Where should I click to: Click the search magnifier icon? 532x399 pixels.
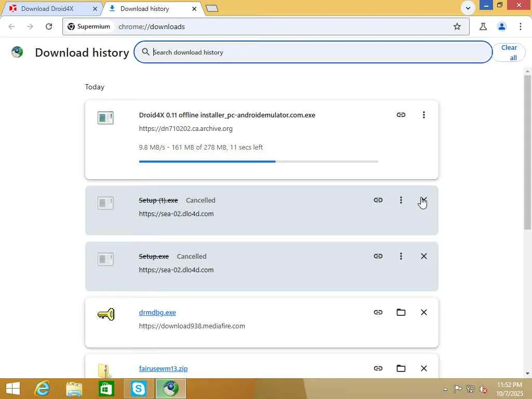coord(145,52)
